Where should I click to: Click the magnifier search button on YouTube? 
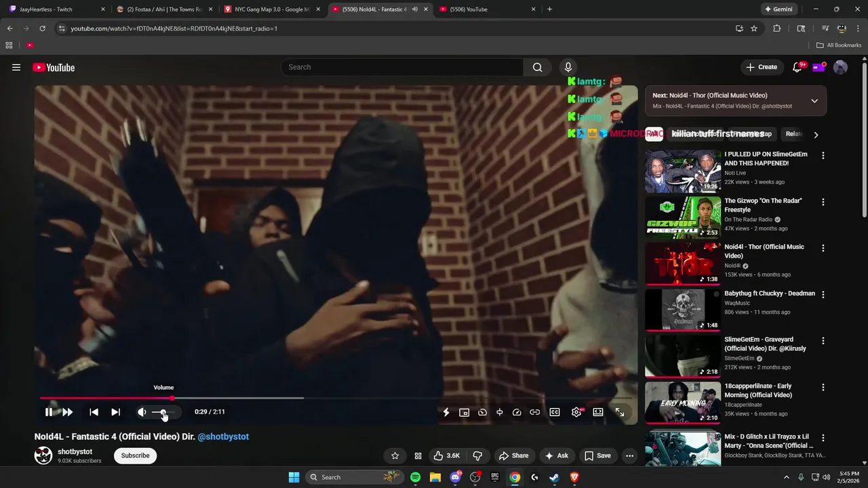point(537,67)
